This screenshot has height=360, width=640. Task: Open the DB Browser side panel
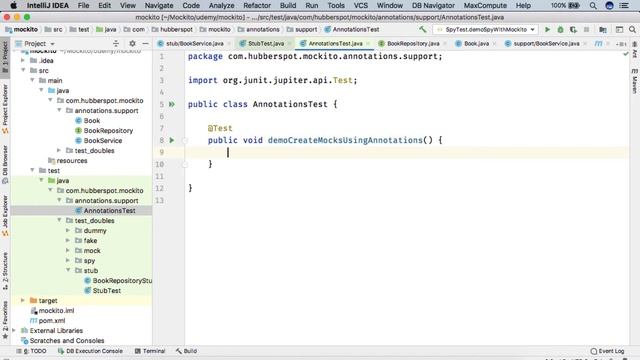[5, 164]
